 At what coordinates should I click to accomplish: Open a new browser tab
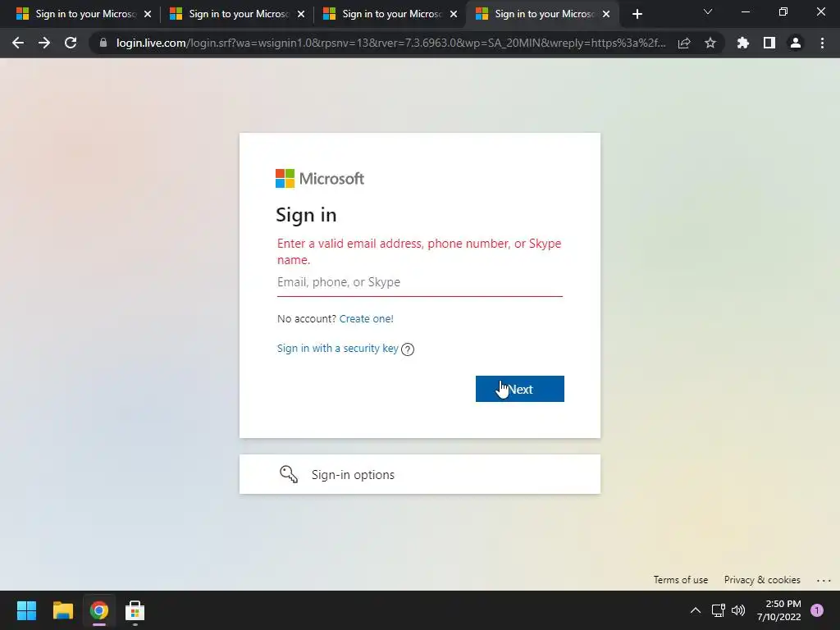pyautogui.click(x=637, y=14)
